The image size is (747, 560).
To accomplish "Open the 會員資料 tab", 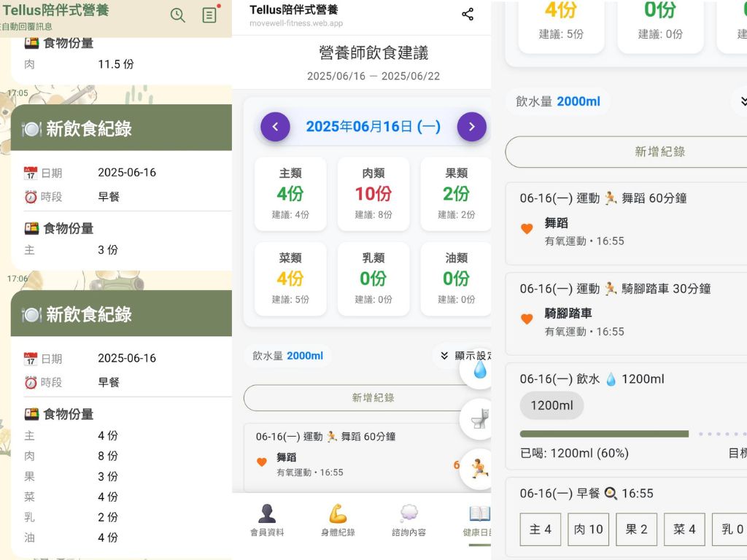I will coord(267,520).
